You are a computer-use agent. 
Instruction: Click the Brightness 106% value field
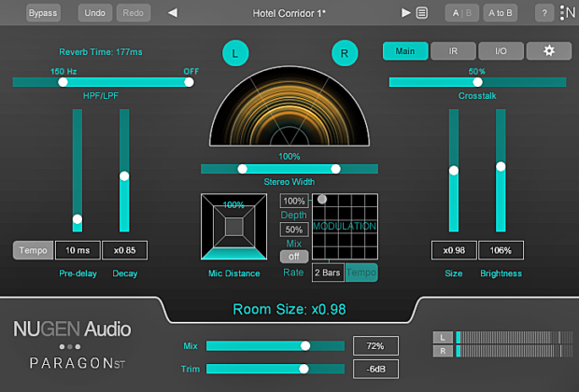click(x=501, y=250)
